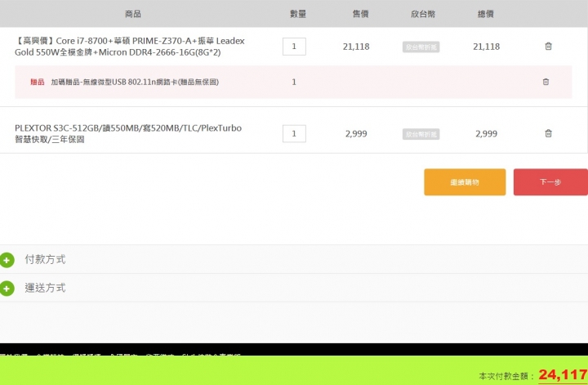Remove the free USB 802.11n network card gift

click(546, 82)
